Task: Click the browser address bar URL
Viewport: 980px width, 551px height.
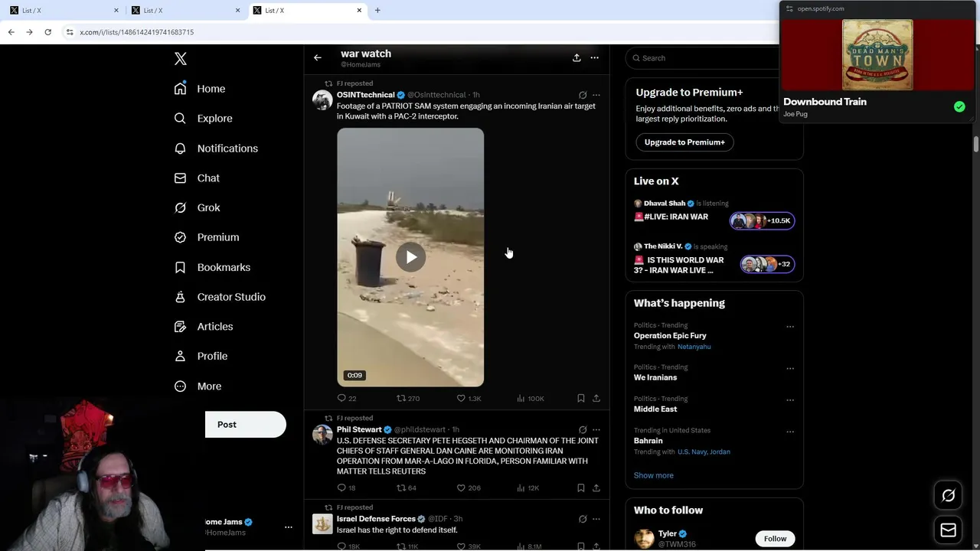Action: [x=137, y=32]
